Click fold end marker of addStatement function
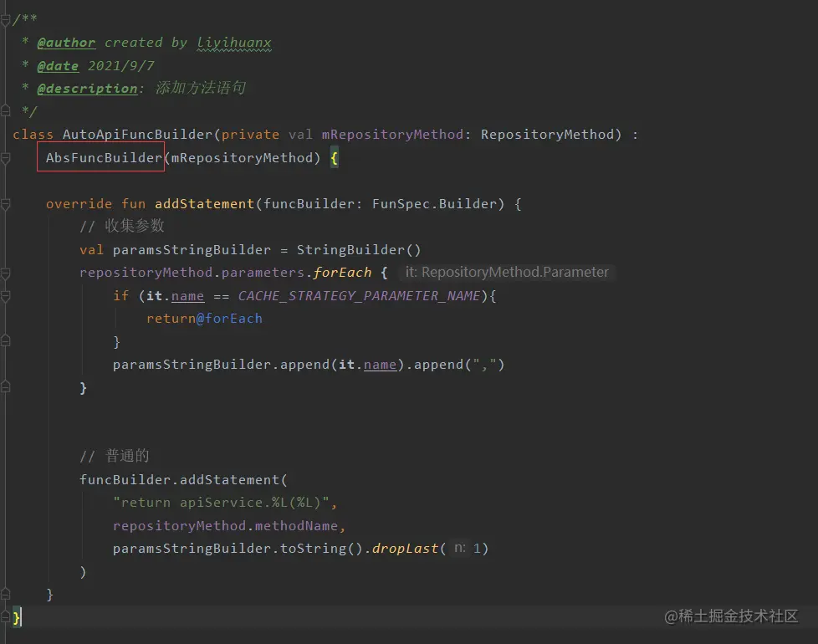 [5, 594]
